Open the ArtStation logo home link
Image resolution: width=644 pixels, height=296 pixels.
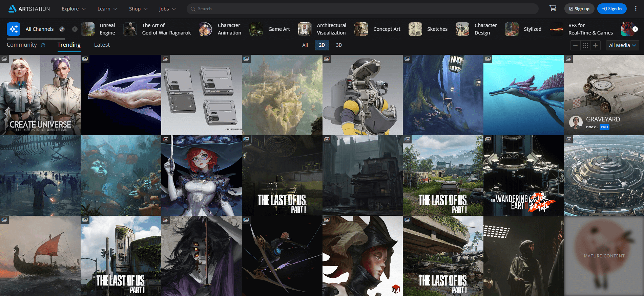(29, 9)
